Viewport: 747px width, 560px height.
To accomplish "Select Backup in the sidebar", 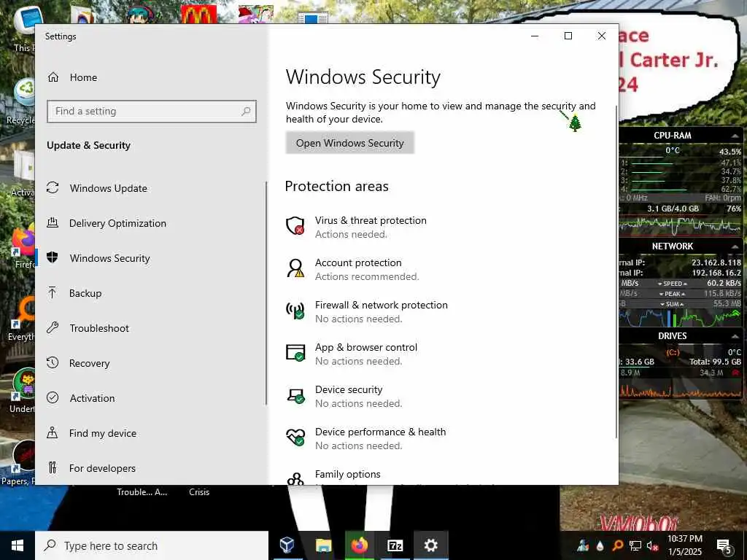I will coord(150,293).
